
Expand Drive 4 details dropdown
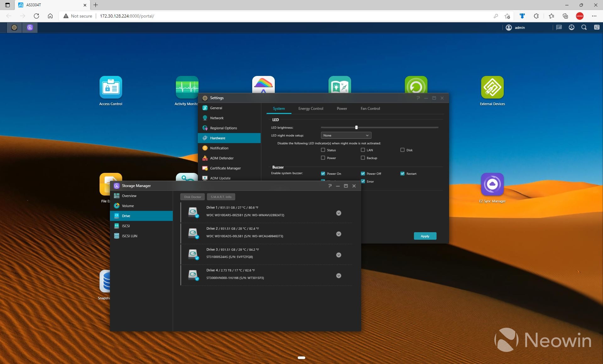340,276
